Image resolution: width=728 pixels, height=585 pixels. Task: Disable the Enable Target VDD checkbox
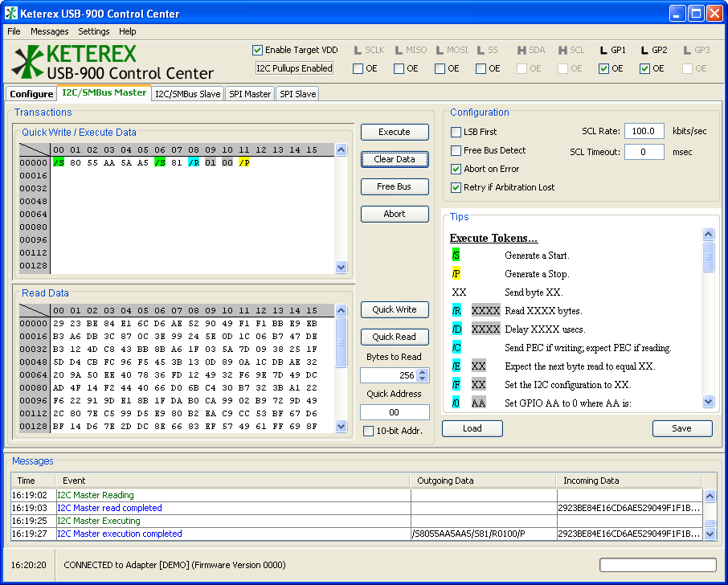tap(258, 50)
